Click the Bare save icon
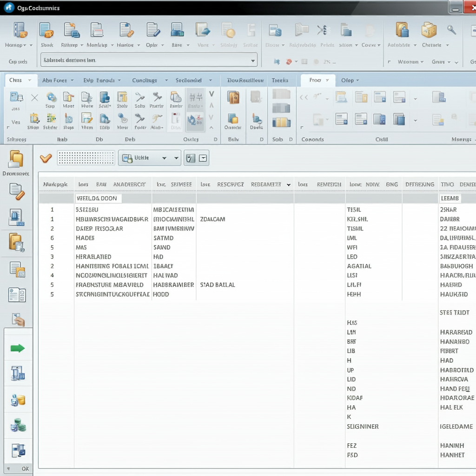 click(x=177, y=30)
